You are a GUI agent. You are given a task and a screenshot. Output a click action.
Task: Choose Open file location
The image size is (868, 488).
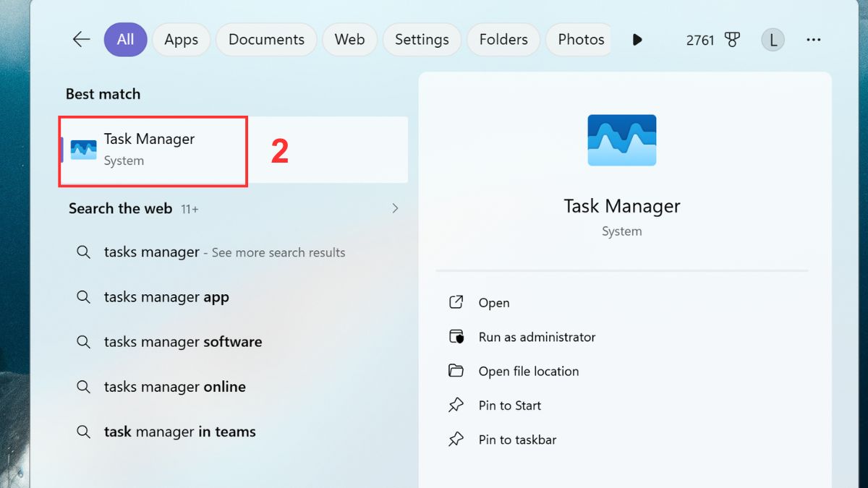[529, 371]
